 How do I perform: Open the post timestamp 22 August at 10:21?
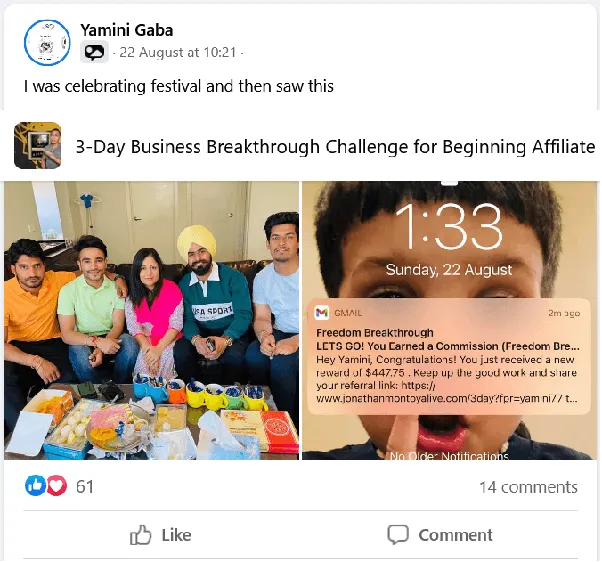(178, 52)
